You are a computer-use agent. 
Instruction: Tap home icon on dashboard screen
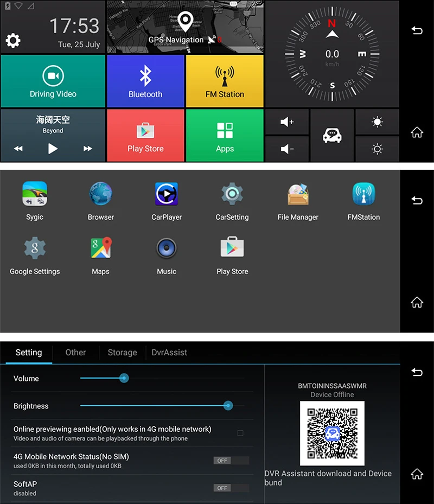pyautogui.click(x=417, y=132)
